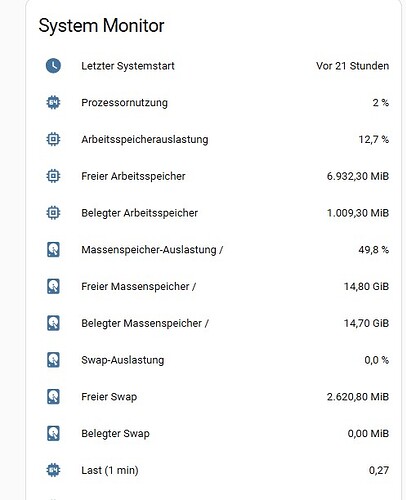Click the chip icon beside Belegter Arbeitsspeicher
Screen dimensions: 406x500
pyautogui.click(x=53, y=213)
